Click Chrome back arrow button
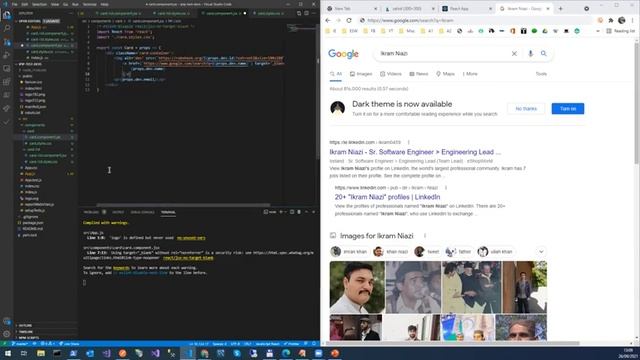This screenshot has width=640, height=360. pyautogui.click(x=328, y=20)
